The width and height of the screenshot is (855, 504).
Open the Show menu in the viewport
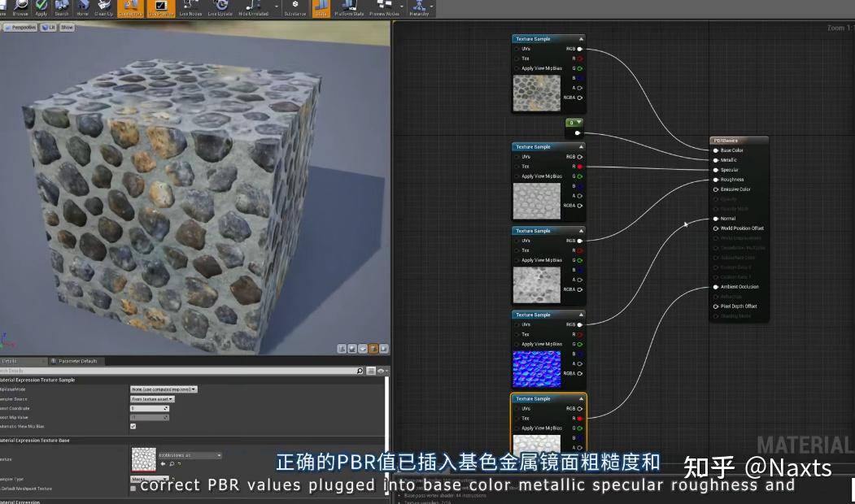[x=67, y=28]
